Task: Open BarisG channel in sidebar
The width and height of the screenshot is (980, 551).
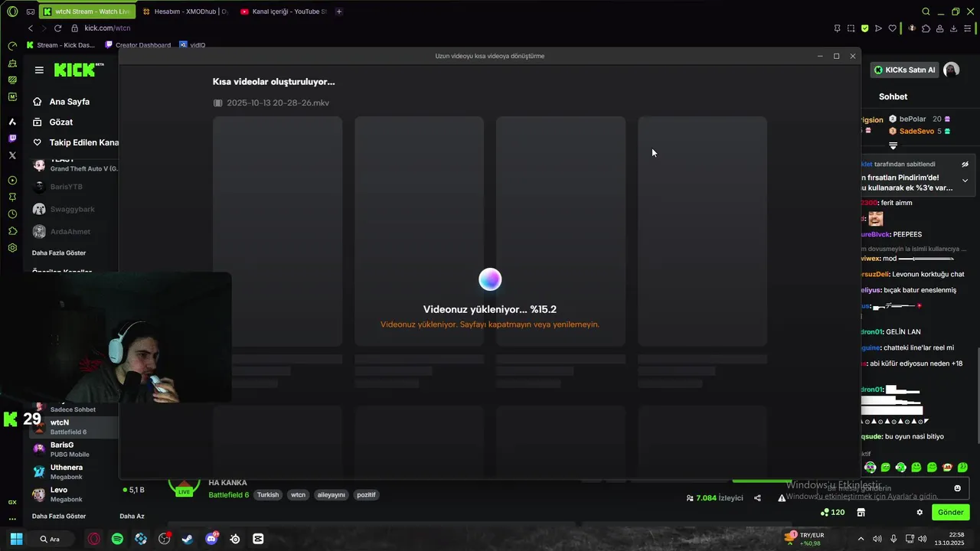Action: (73, 449)
